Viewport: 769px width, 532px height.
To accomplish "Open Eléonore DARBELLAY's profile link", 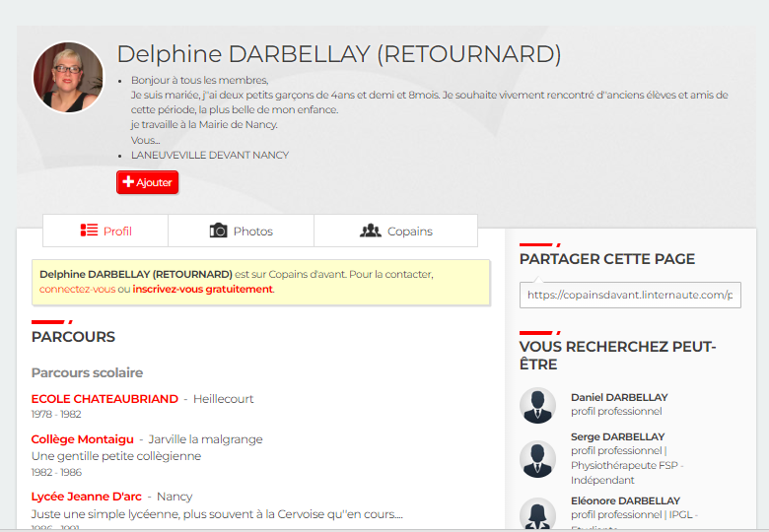I will 625,500.
